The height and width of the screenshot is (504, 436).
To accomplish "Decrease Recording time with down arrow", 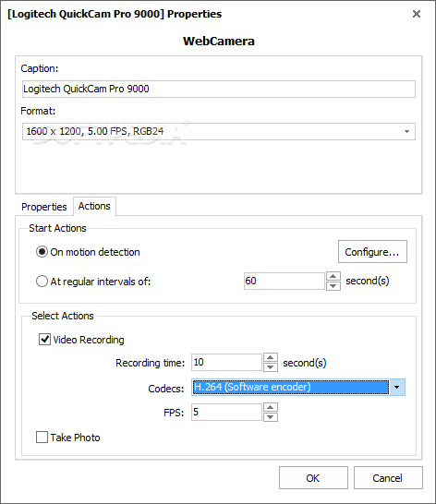I will coord(271,367).
